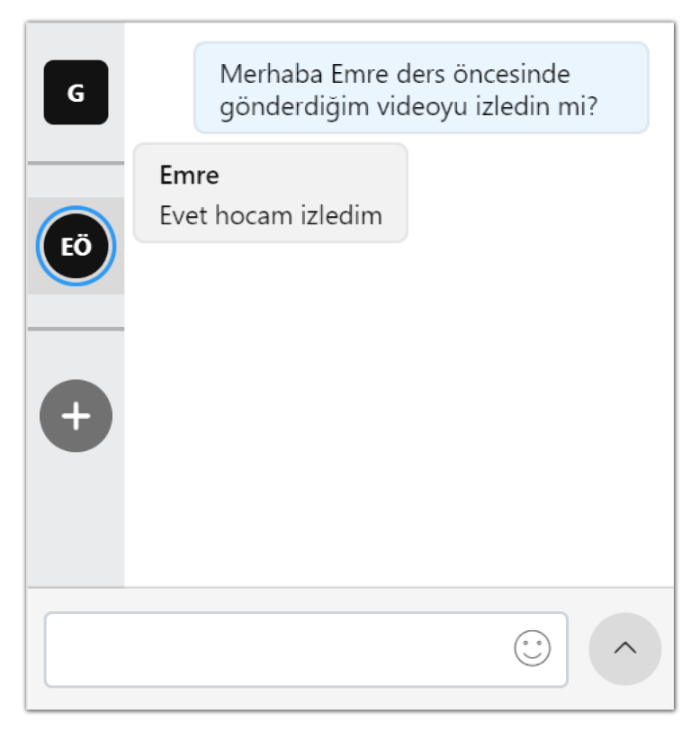
Task: Click the divider below the G avatar
Action: pos(76,163)
